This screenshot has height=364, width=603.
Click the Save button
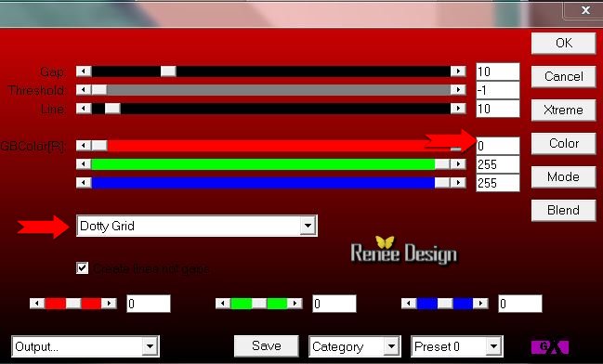pos(267,346)
